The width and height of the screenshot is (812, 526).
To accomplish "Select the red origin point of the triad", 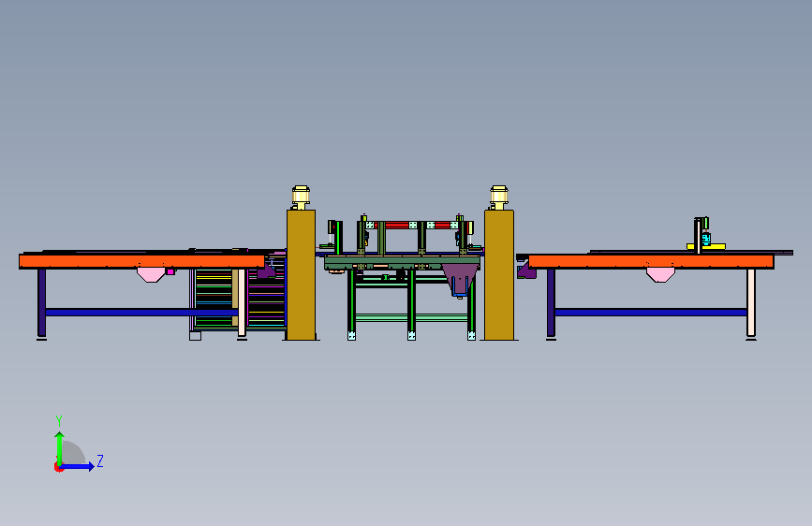I will (x=58, y=467).
